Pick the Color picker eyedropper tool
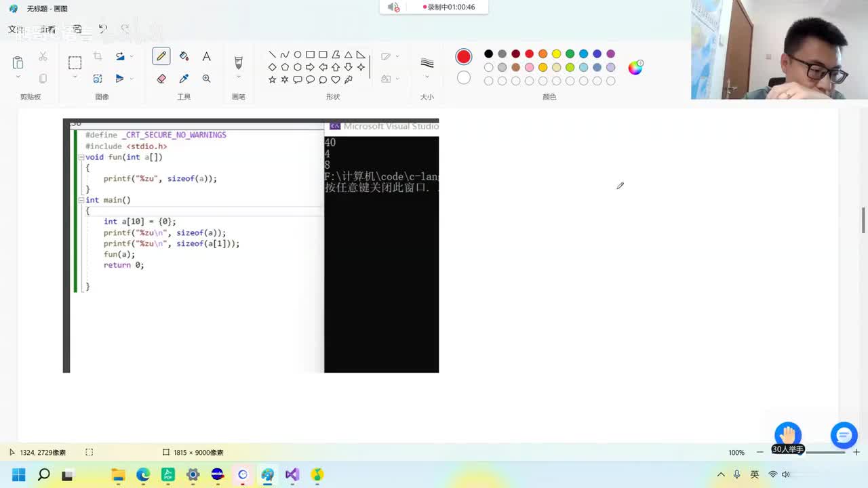 pos(184,79)
